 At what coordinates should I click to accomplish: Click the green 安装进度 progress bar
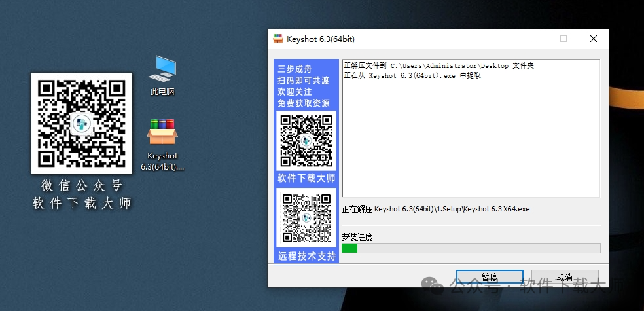(471, 248)
